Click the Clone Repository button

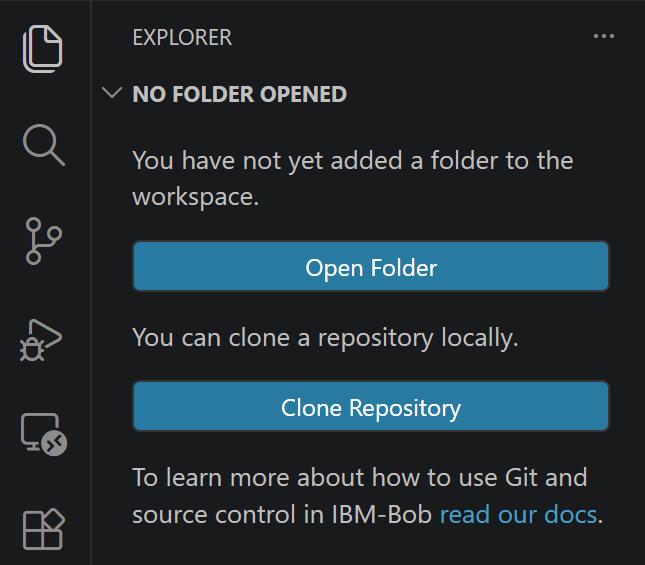[371, 406]
